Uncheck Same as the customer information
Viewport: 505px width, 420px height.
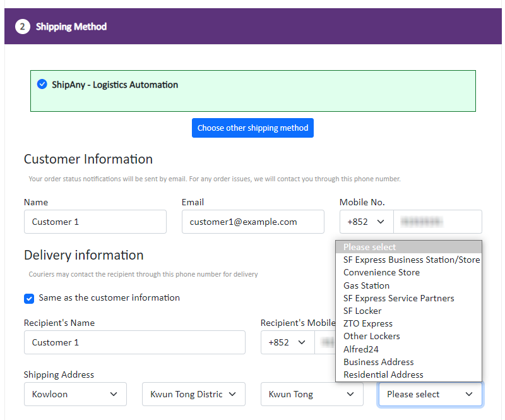29,299
